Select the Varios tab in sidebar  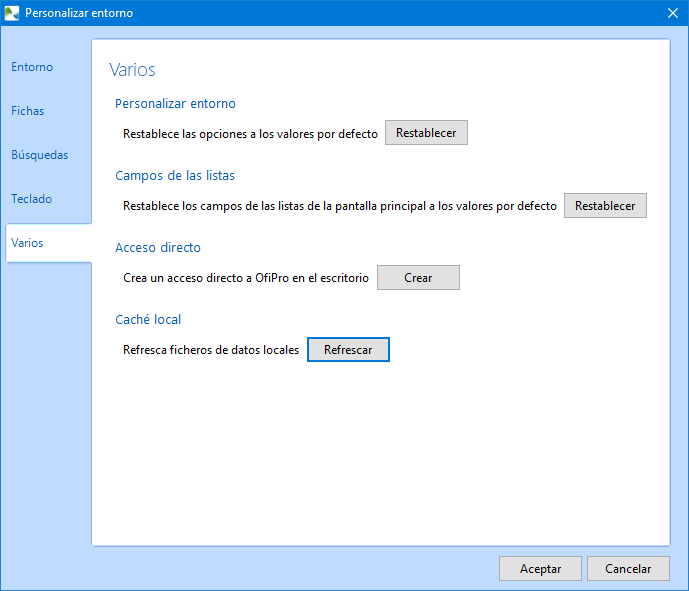click(x=28, y=243)
